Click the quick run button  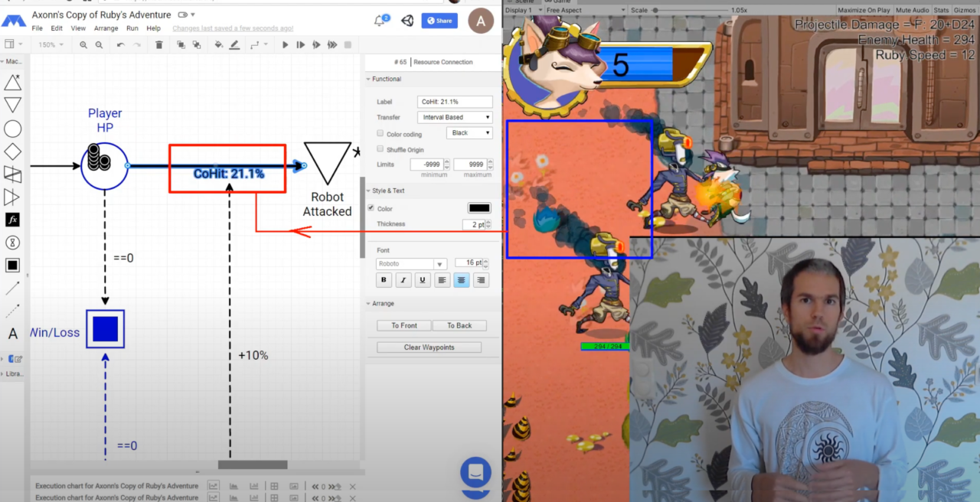point(316,45)
